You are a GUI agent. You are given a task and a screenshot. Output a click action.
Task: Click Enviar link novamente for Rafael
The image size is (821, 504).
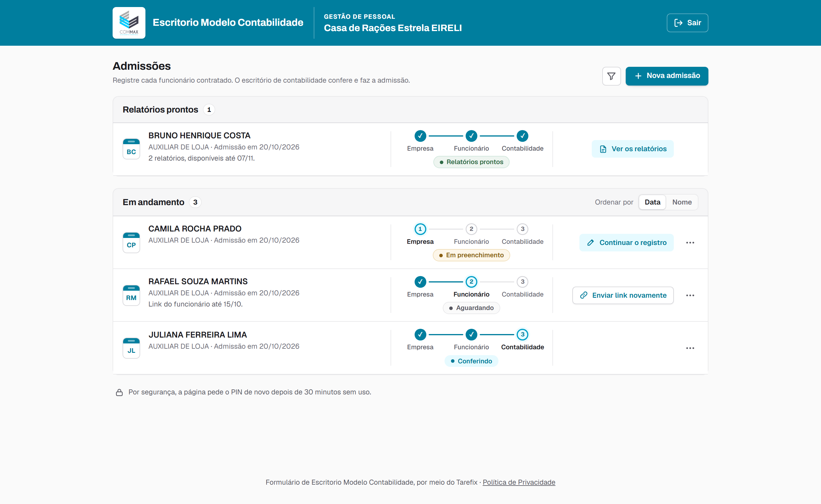coord(623,295)
